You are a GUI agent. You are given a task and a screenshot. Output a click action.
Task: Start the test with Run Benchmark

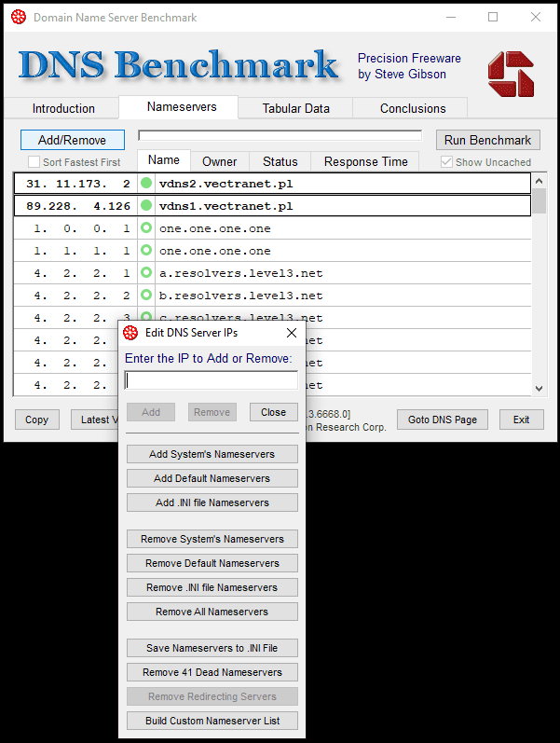[x=487, y=140]
